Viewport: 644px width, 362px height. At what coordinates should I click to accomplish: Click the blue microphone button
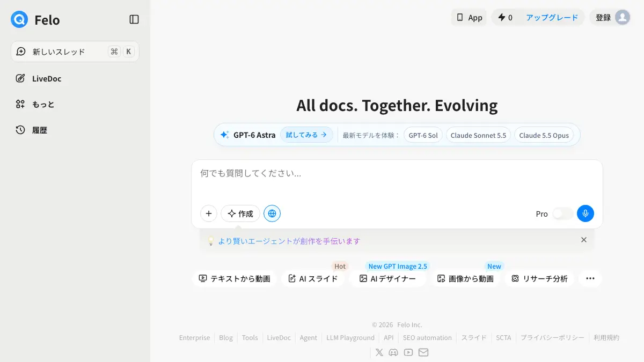pyautogui.click(x=586, y=213)
